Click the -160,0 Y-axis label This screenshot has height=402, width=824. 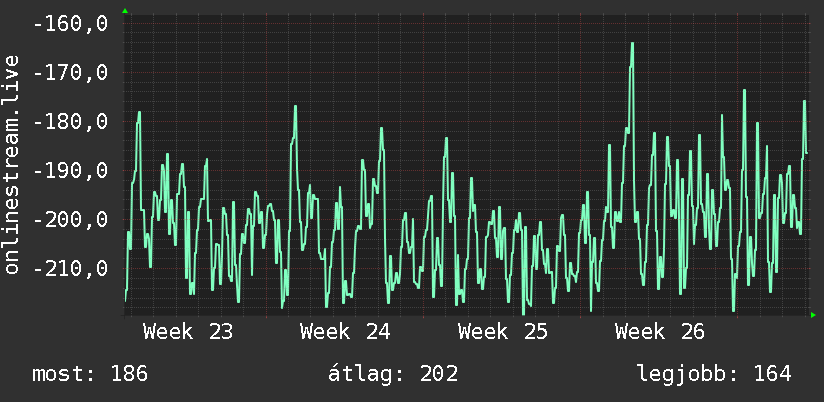point(70,24)
